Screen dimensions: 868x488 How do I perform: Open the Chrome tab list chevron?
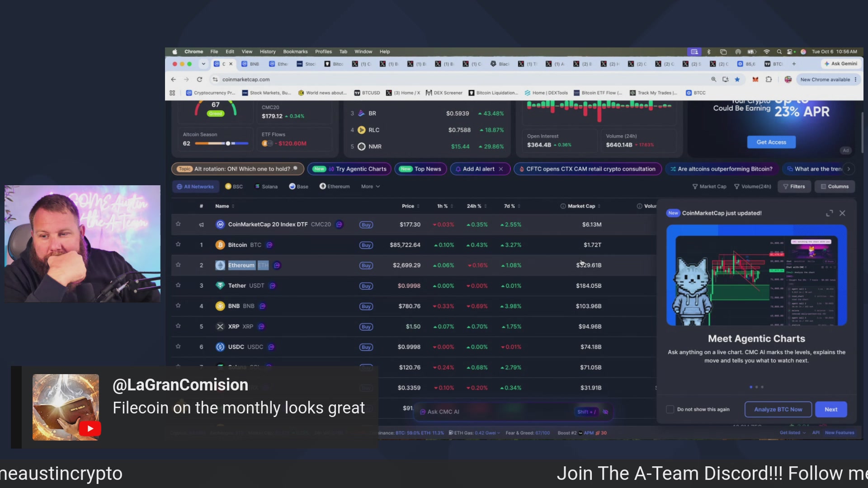(x=203, y=64)
